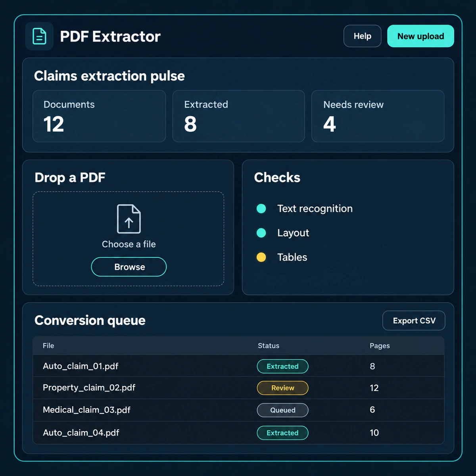This screenshot has width=476, height=476.
Task: Sort by the Status column header
Action: click(x=269, y=345)
